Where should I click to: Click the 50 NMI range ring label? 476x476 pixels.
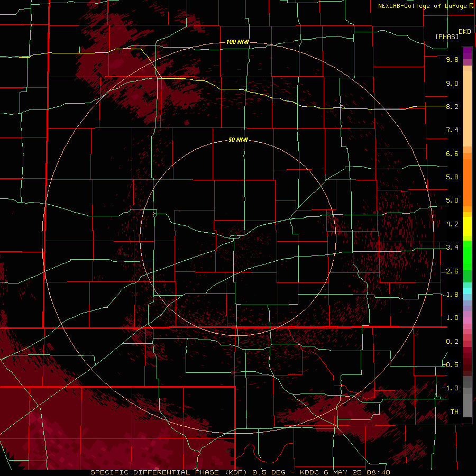tap(238, 140)
